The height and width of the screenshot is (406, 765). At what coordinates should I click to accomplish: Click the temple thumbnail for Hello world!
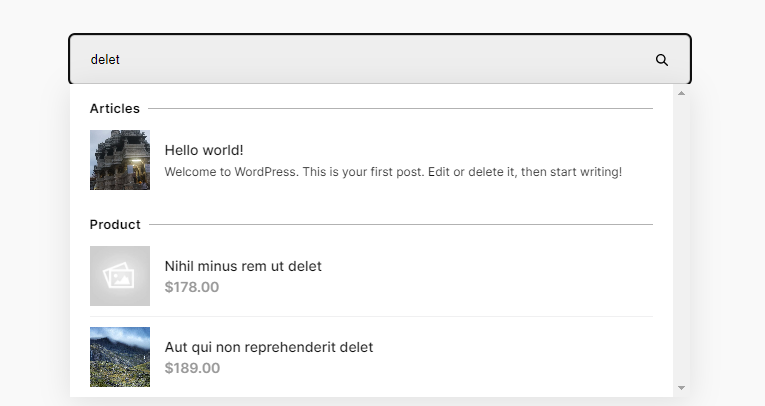[x=120, y=160]
